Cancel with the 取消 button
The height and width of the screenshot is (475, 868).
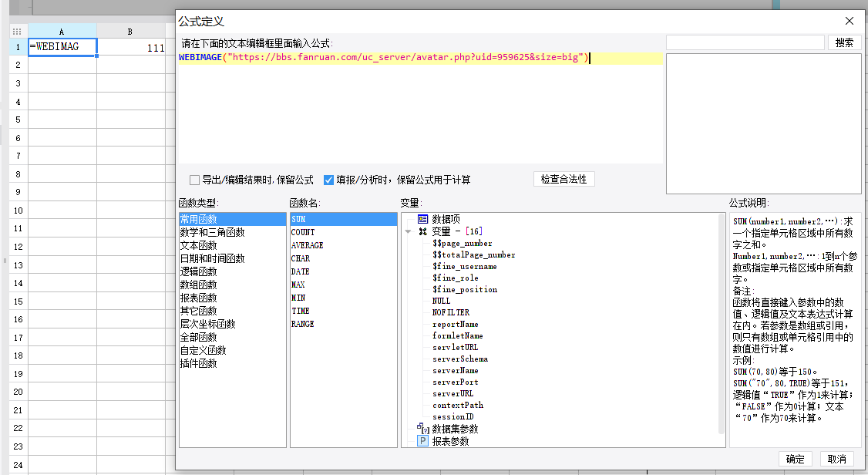(836, 459)
